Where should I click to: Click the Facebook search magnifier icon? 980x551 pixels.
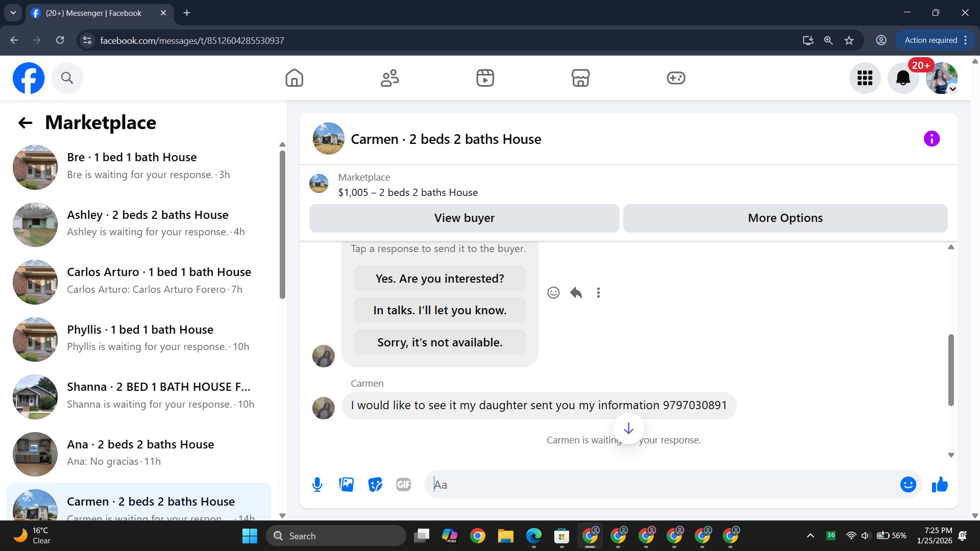pyautogui.click(x=67, y=78)
